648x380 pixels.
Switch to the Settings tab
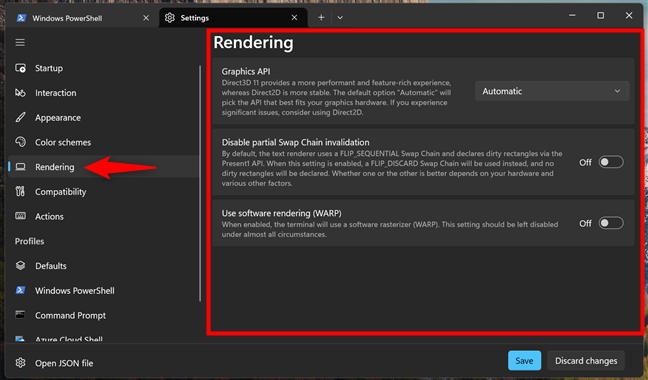pyautogui.click(x=233, y=18)
